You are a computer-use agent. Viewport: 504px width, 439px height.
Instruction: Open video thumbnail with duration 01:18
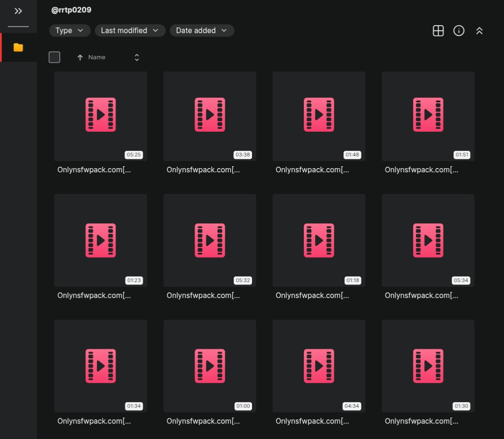[319, 240]
